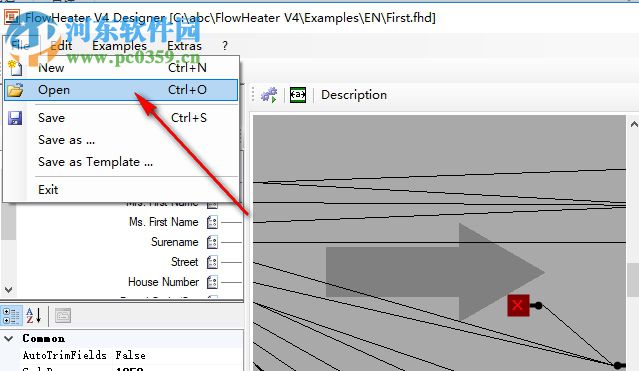Click the New document icon
639x371 pixels.
coord(15,68)
